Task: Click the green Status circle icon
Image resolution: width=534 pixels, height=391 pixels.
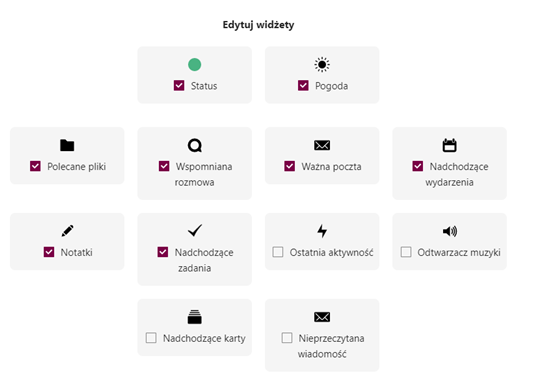Action: pos(194,64)
